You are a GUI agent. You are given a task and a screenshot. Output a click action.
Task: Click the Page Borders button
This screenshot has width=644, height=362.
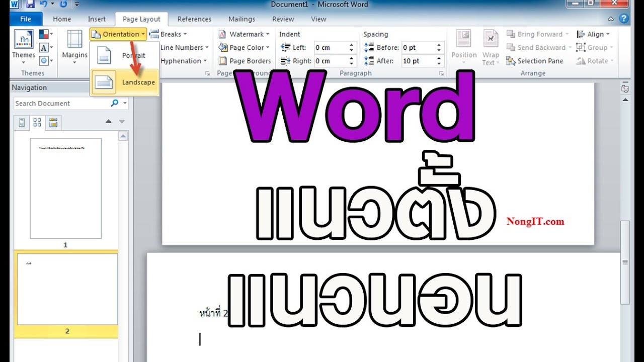pos(245,61)
